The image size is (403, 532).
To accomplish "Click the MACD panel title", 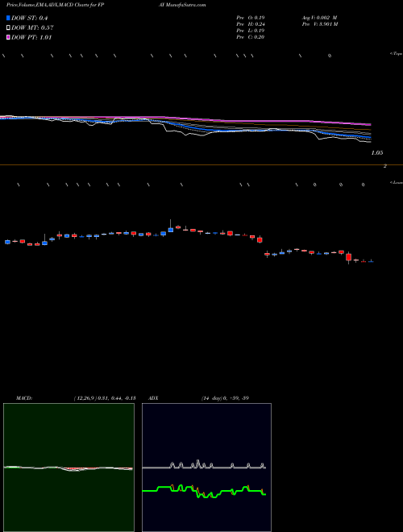I will [x=23, y=398].
